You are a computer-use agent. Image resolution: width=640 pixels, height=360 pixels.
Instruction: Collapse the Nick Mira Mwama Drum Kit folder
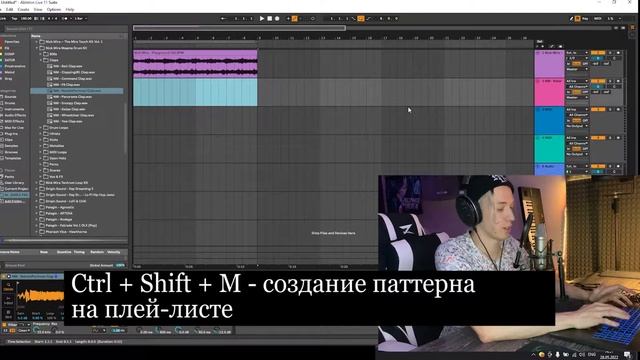pos(37,48)
